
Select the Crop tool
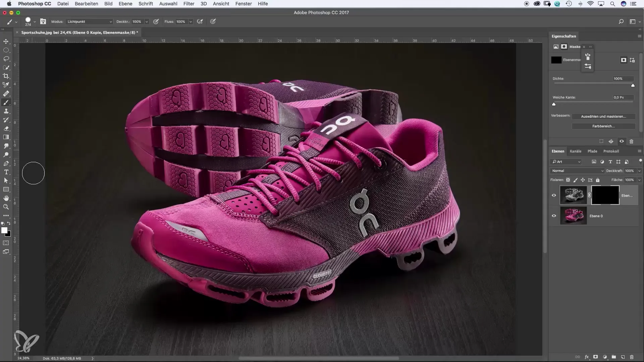tap(6, 76)
